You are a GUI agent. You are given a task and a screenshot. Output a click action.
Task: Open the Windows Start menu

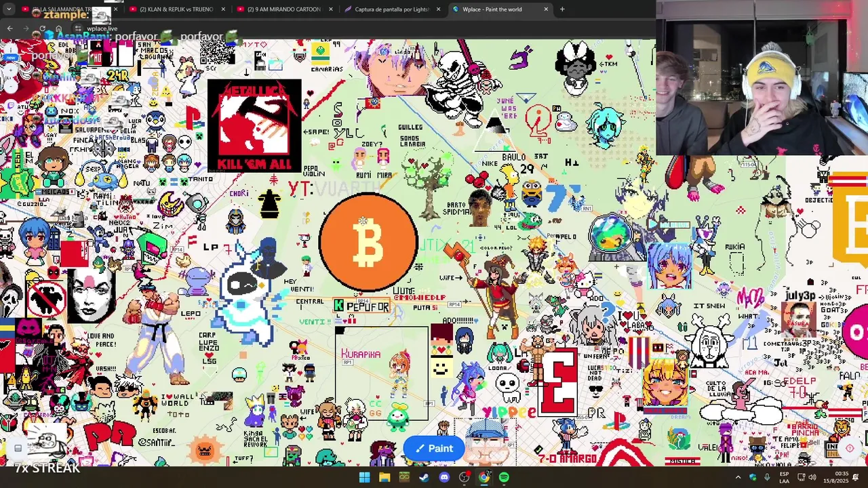pos(364,477)
